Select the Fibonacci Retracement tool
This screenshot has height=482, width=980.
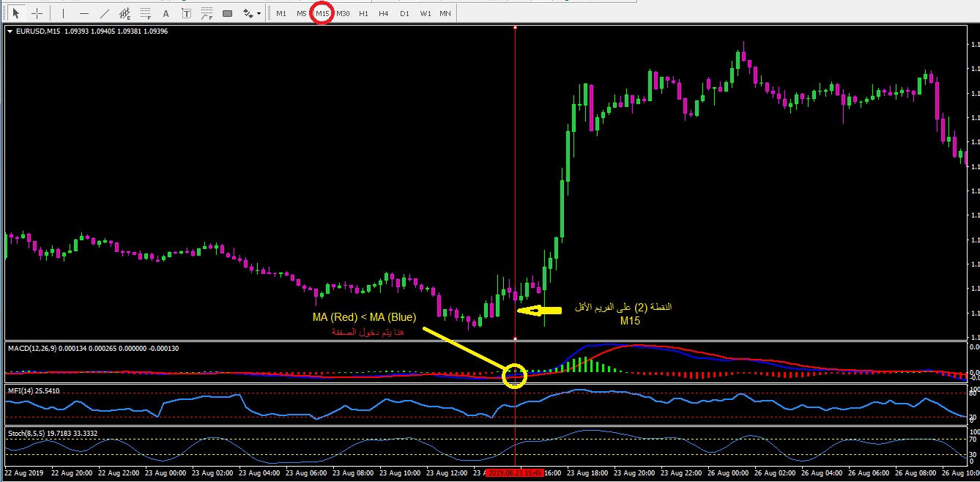[x=146, y=13]
